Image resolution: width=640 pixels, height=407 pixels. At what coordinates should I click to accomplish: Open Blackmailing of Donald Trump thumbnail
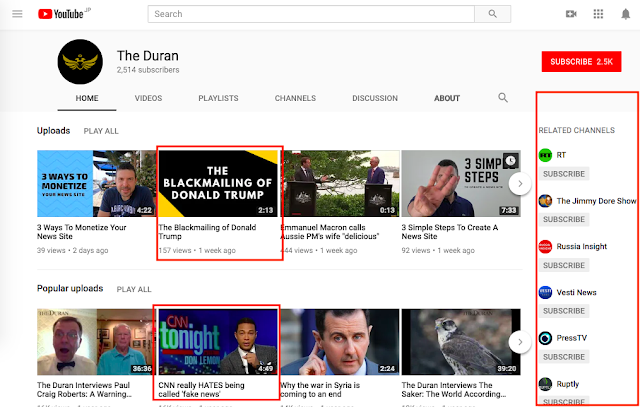click(x=218, y=183)
